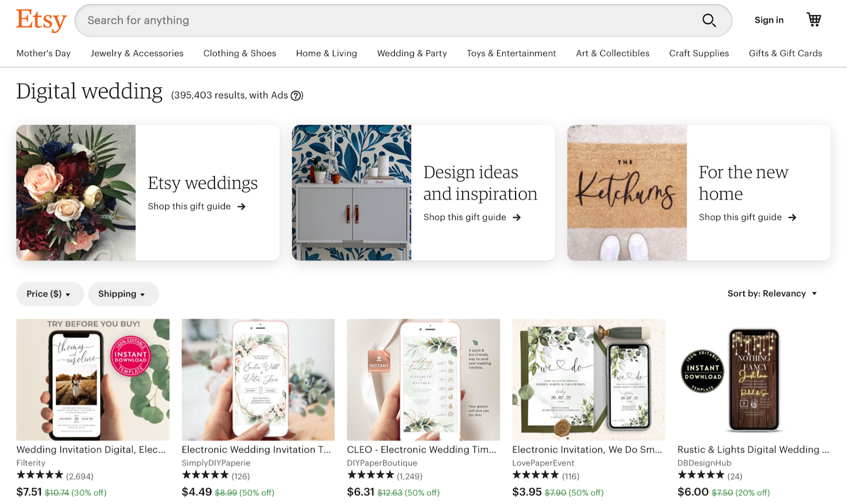Open Electronic Invitation, We Do listing title
This screenshot has height=504, width=847.
pos(587,449)
